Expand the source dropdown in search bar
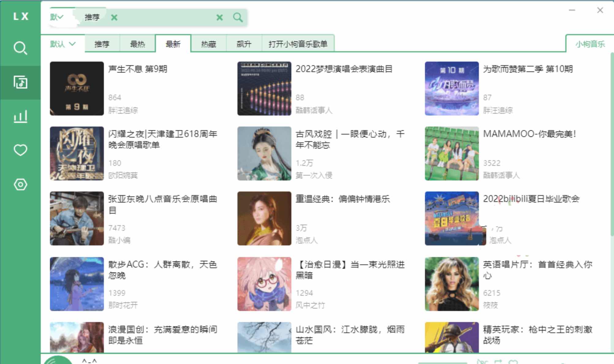The width and height of the screenshot is (614, 364). pos(57,17)
